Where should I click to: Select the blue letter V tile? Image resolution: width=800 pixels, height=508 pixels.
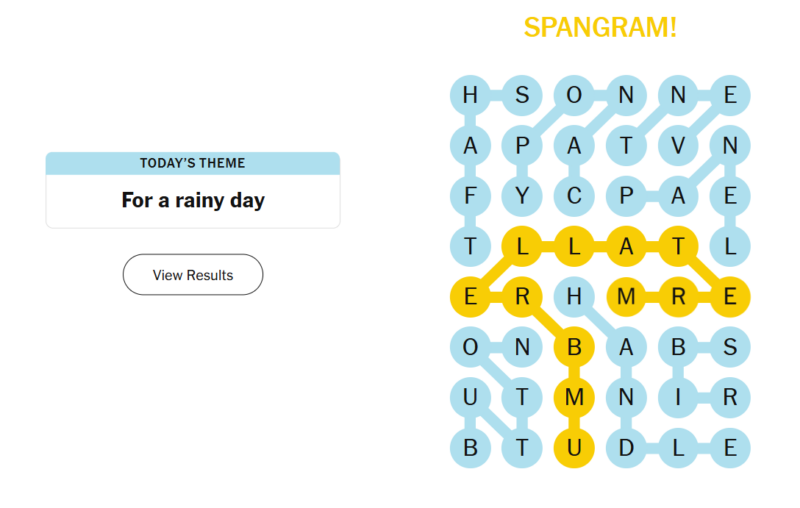point(678,146)
